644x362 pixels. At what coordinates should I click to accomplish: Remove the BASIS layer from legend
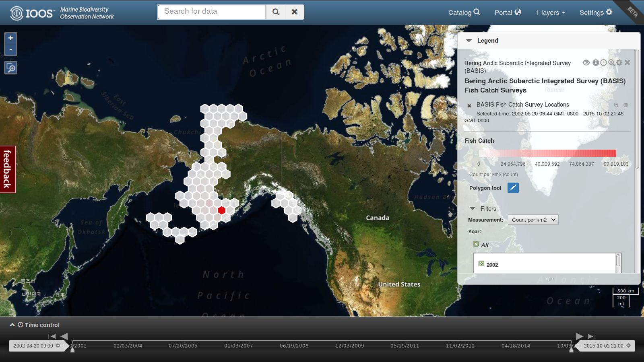pyautogui.click(x=627, y=63)
